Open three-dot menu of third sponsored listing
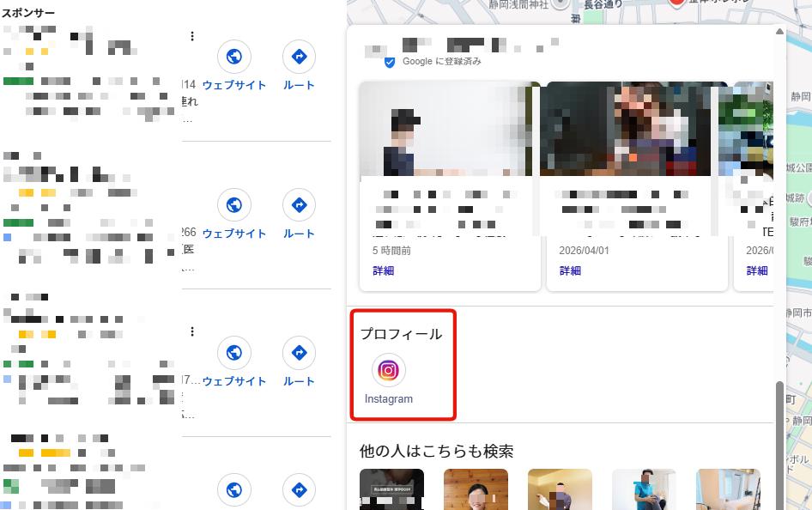 192,331
